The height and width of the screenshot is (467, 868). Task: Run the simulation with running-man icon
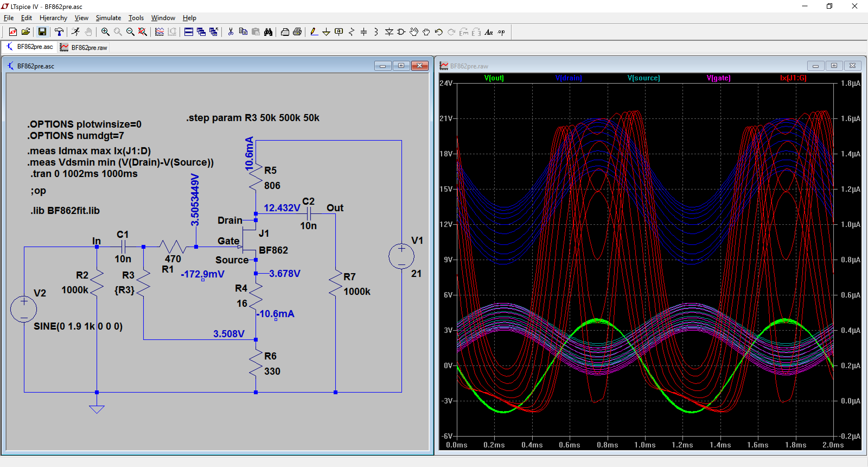[75, 32]
